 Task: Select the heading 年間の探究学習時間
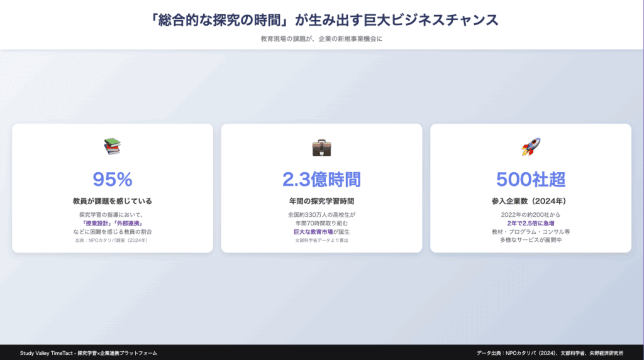[321, 202]
